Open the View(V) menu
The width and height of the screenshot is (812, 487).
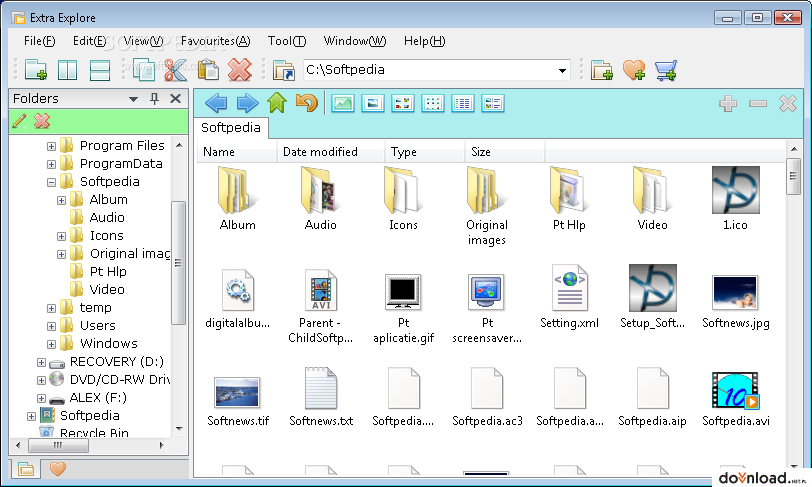click(143, 41)
